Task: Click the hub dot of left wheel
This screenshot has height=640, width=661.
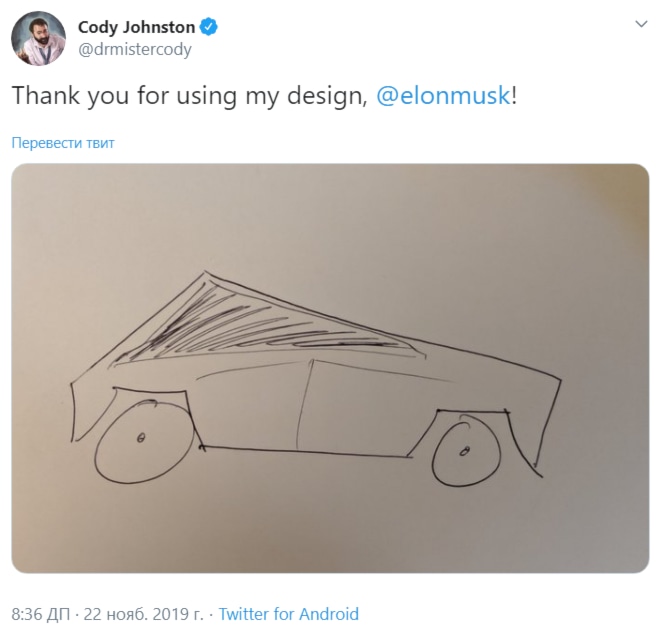Action: coord(141,438)
